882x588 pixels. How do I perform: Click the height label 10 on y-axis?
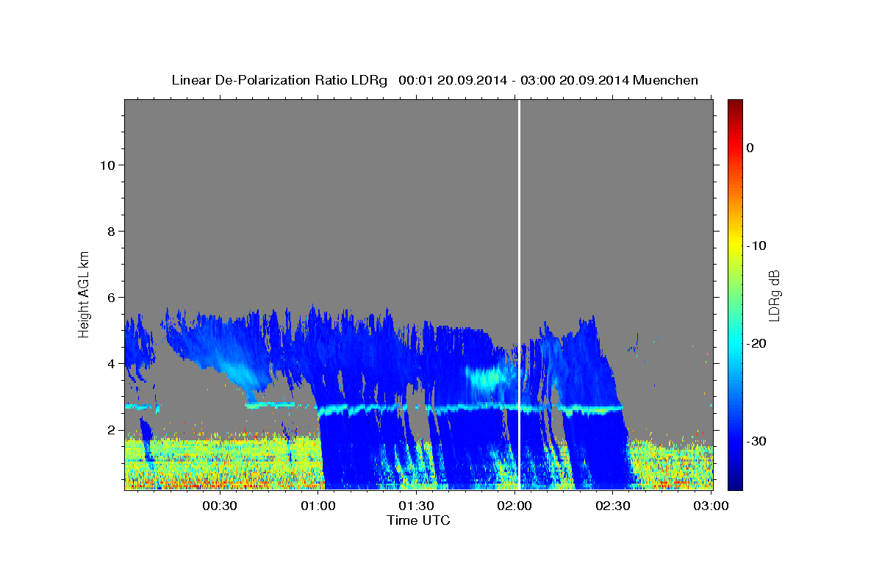pyautogui.click(x=107, y=165)
